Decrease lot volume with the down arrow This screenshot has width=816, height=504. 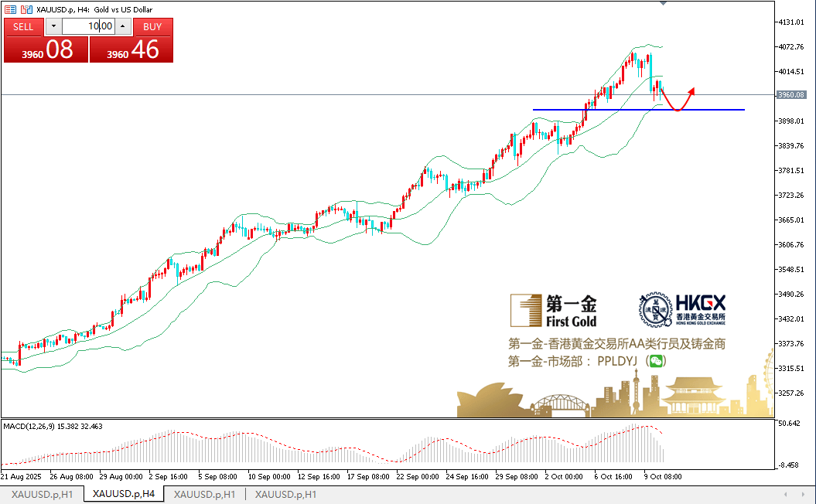point(53,26)
